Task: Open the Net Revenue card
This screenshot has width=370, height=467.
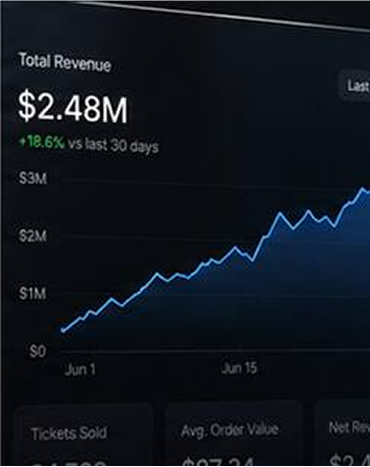Action: coord(343,433)
